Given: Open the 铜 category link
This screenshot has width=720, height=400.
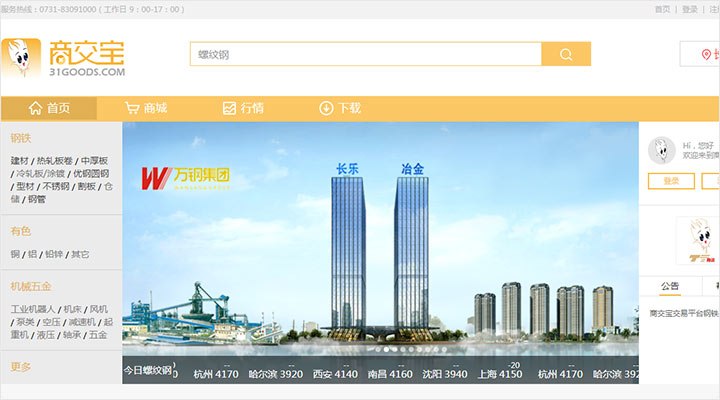Looking at the screenshot, I should 15,254.
